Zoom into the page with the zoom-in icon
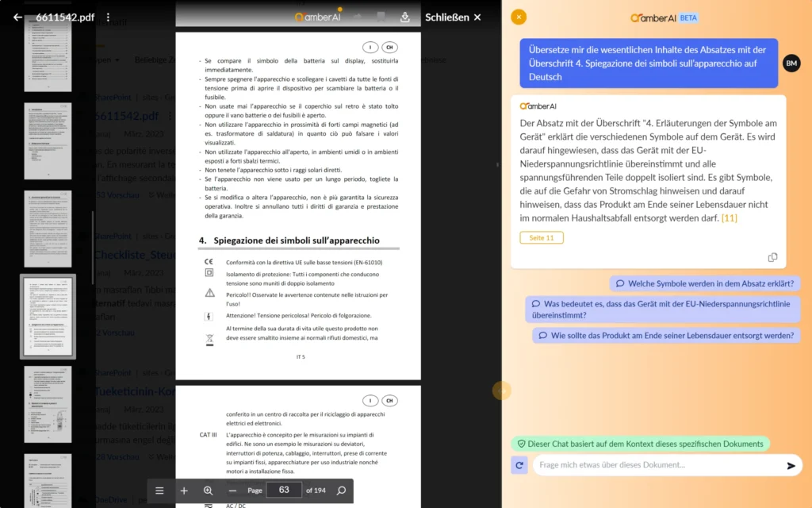The width and height of the screenshot is (812, 508). [x=209, y=491]
